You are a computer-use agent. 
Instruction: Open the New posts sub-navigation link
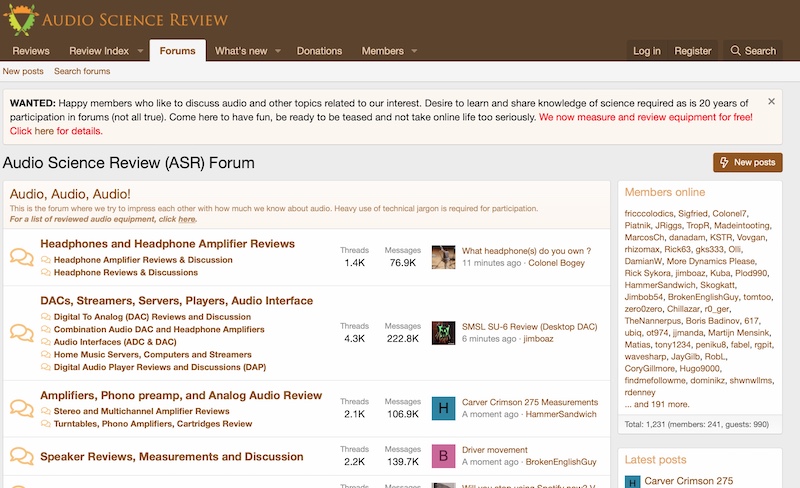click(23, 71)
